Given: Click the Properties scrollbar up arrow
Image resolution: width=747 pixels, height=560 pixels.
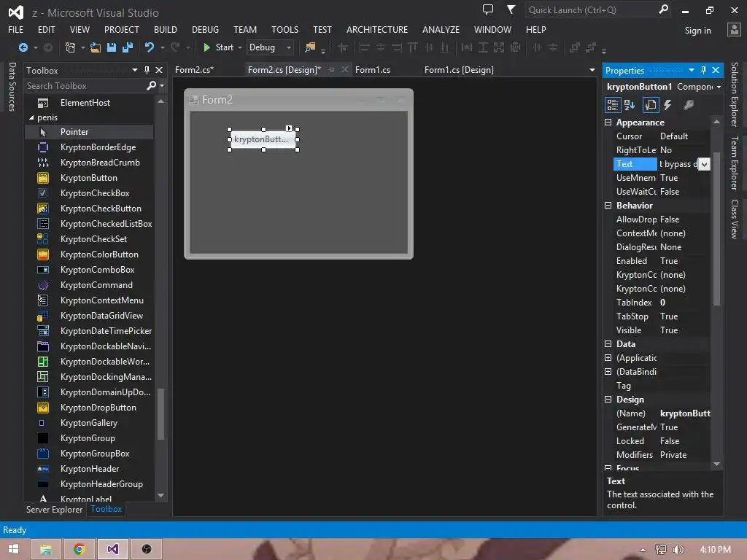Looking at the screenshot, I should point(716,122).
